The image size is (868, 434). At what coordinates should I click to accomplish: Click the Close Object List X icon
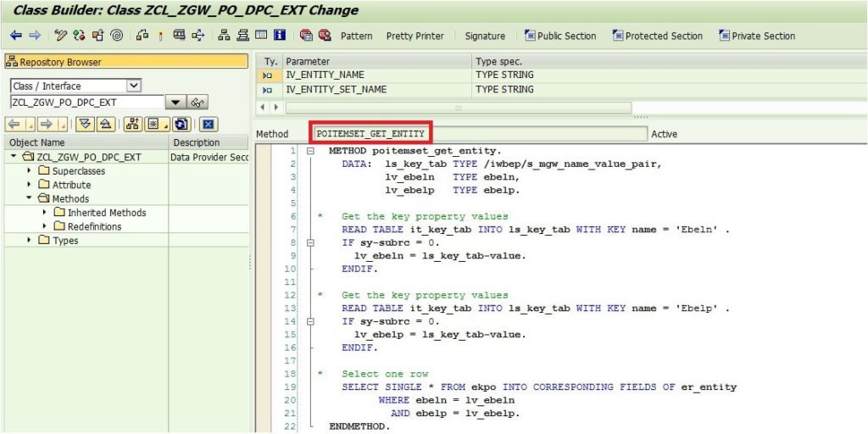point(209,124)
